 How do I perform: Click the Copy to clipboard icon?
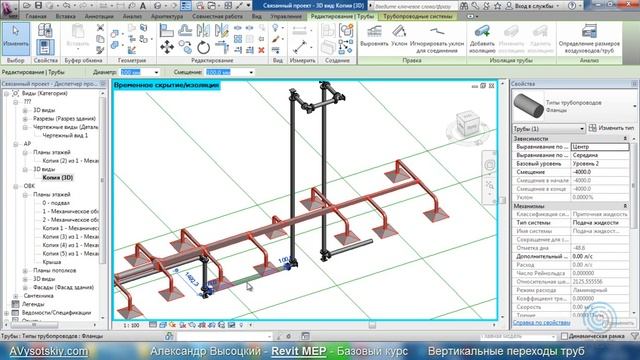[x=100, y=39]
